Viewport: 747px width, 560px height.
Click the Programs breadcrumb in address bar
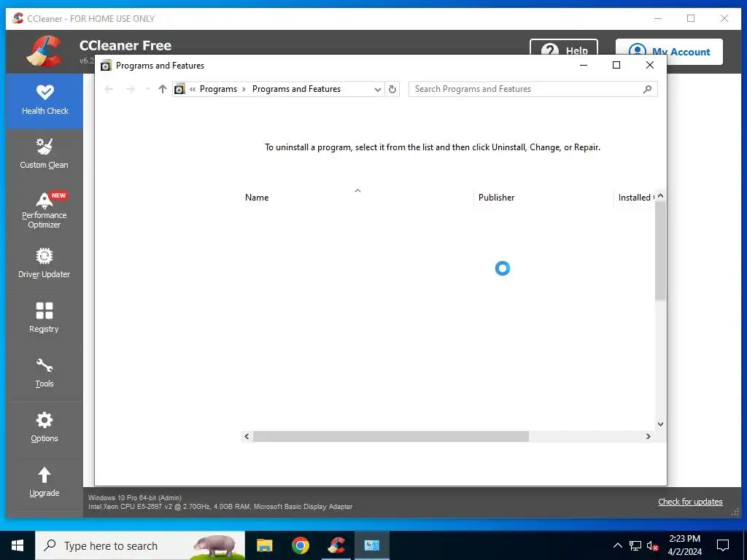(218, 89)
